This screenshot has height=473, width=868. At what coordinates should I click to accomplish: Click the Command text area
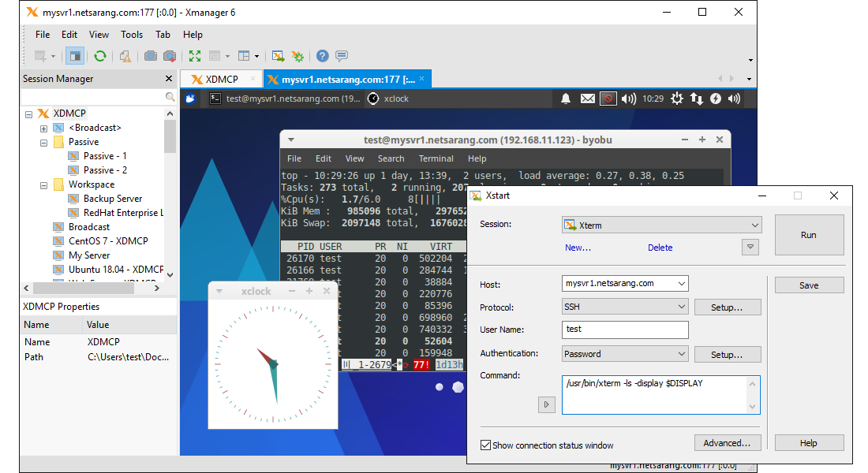click(x=661, y=395)
